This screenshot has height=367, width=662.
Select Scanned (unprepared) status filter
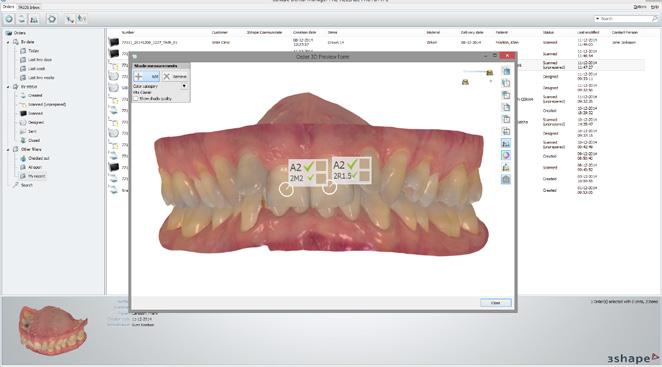tap(43, 104)
